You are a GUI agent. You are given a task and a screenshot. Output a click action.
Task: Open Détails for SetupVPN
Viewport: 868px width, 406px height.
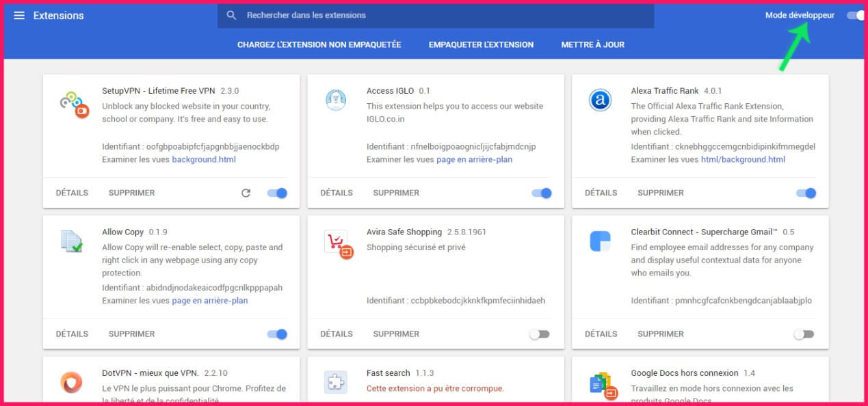click(72, 193)
